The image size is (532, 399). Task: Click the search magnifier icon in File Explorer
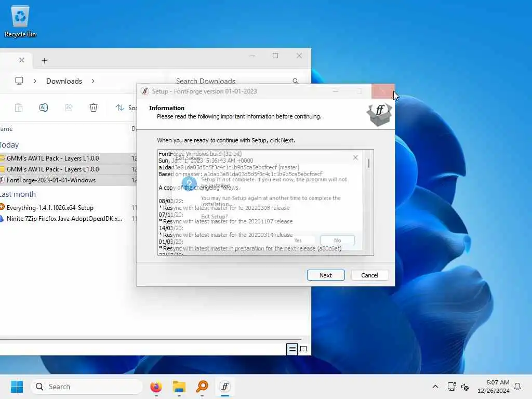pyautogui.click(x=295, y=81)
